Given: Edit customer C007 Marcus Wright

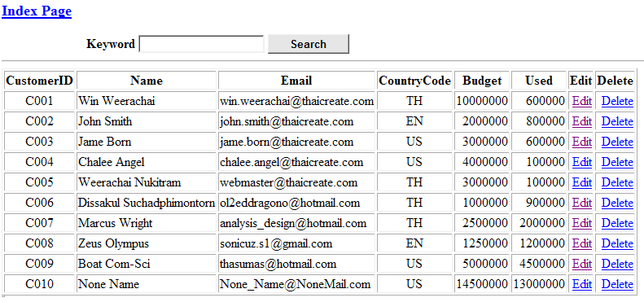Looking at the screenshot, I should (581, 223).
